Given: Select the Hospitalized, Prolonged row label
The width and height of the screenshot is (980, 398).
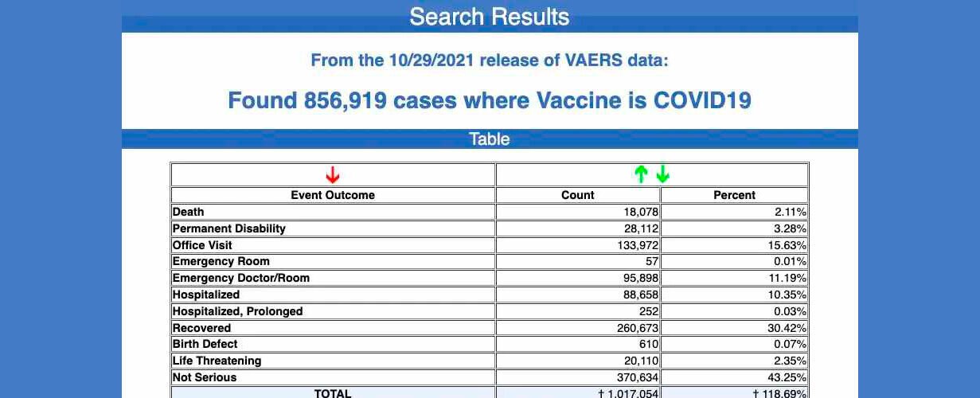Looking at the screenshot, I should [x=238, y=311].
